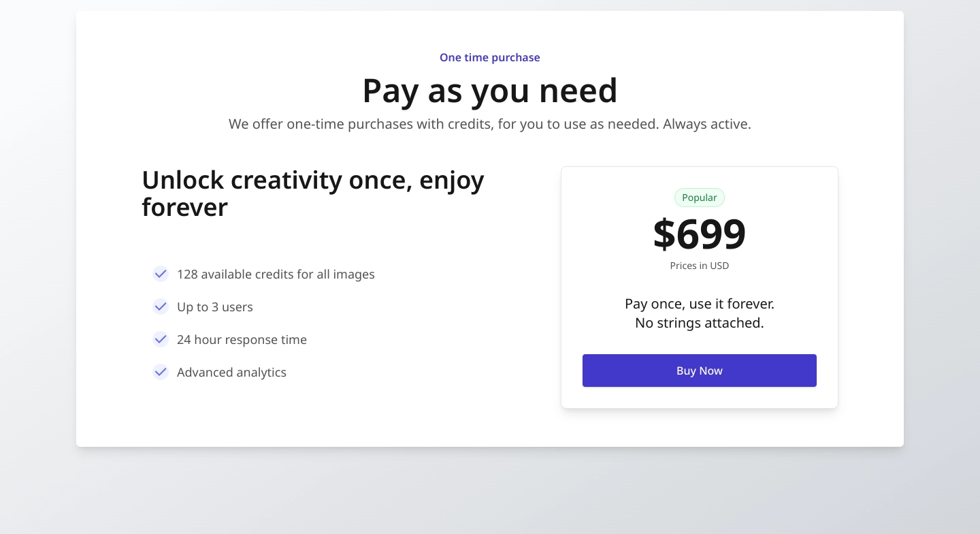Click the $699 price text

699,234
